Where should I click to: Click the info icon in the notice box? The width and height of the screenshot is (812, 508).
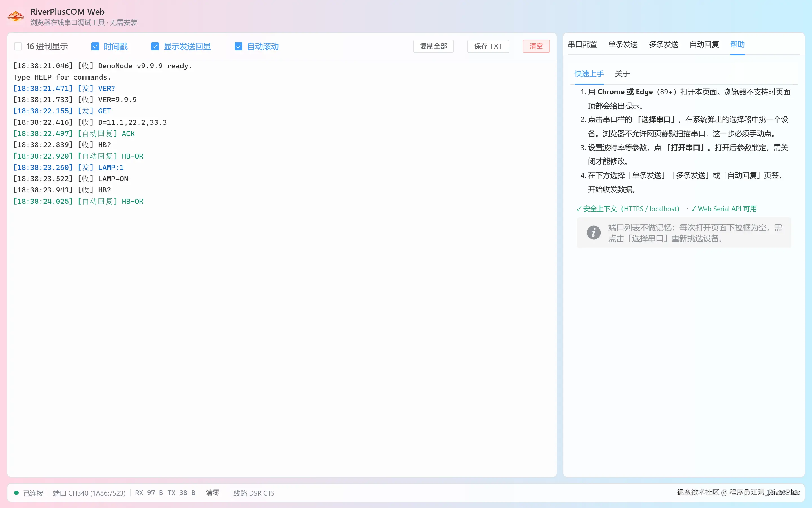click(x=593, y=233)
